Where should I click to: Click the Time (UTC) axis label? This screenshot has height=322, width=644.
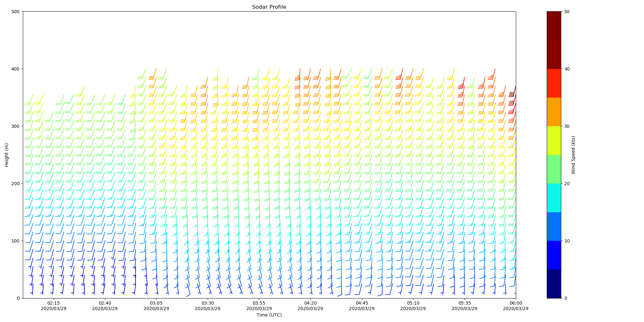tap(269, 315)
